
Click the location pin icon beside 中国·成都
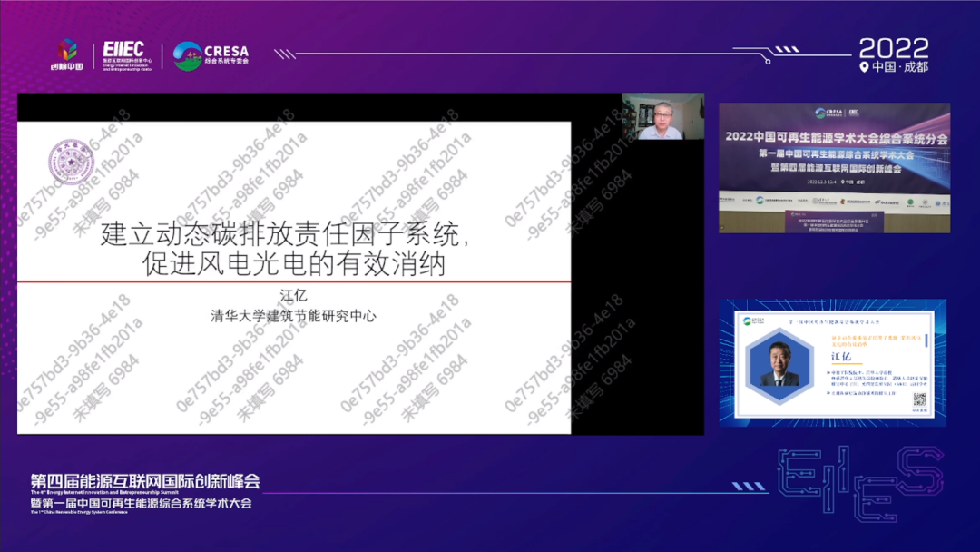(x=863, y=67)
